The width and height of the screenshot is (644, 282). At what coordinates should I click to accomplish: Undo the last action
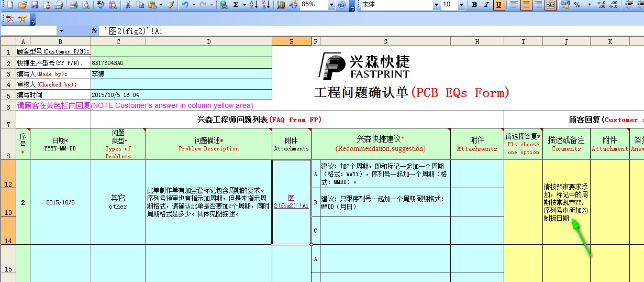click(185, 5)
